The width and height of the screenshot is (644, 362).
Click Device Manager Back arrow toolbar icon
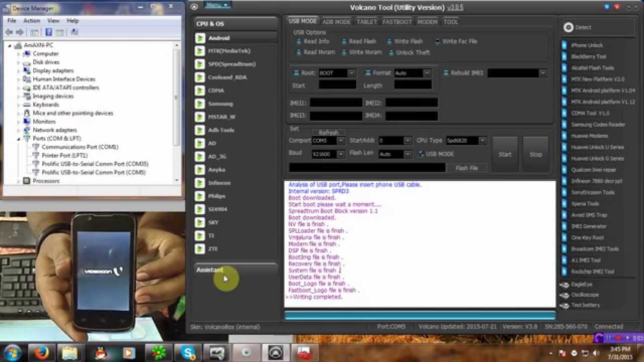click(x=9, y=32)
